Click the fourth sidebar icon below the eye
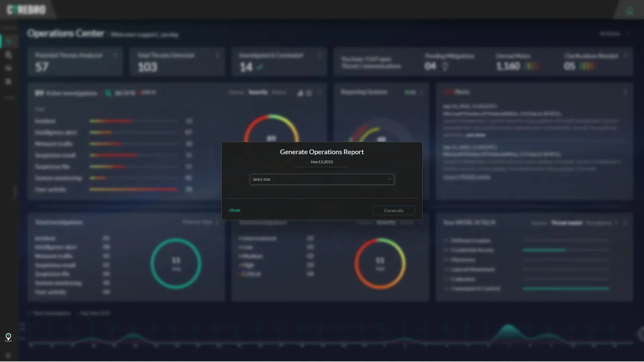 point(9,81)
